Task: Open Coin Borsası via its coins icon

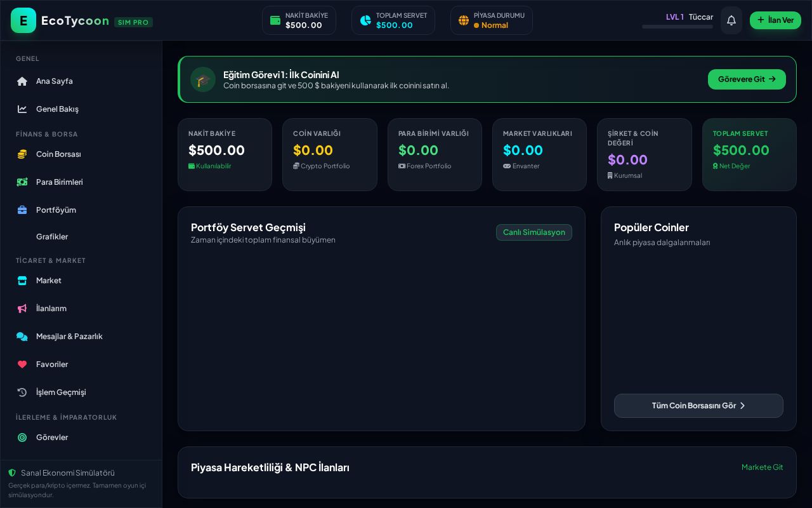Action: (x=22, y=154)
